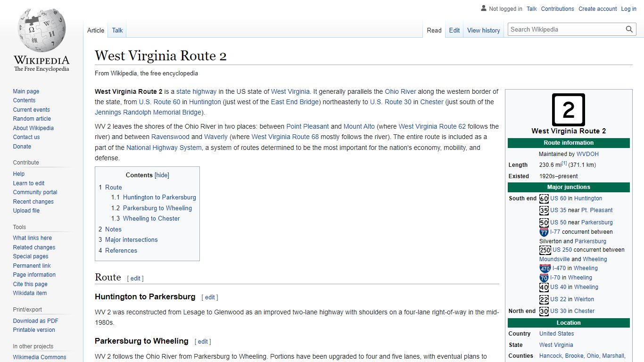
Task: Click the user silhouette icon beside Not logged in
Action: 484,8
